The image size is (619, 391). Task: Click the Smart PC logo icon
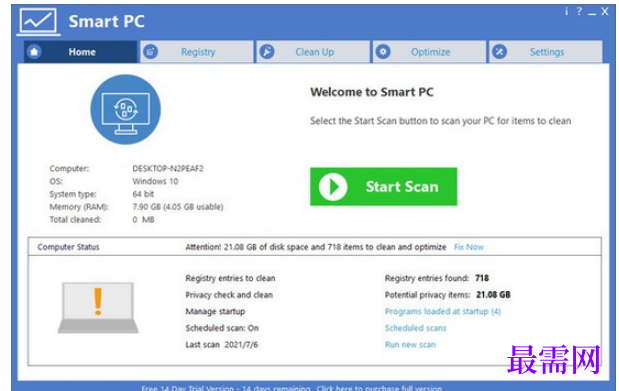38,21
